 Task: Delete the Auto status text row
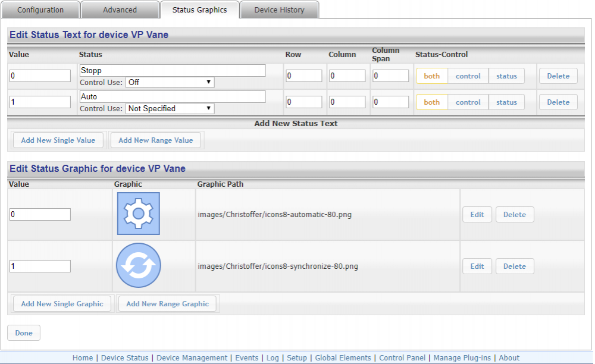558,102
